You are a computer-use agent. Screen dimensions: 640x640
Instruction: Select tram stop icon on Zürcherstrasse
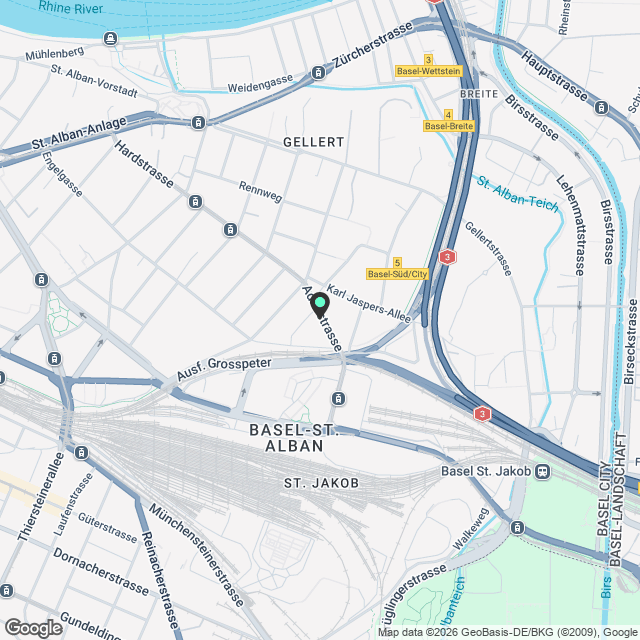pos(318,73)
